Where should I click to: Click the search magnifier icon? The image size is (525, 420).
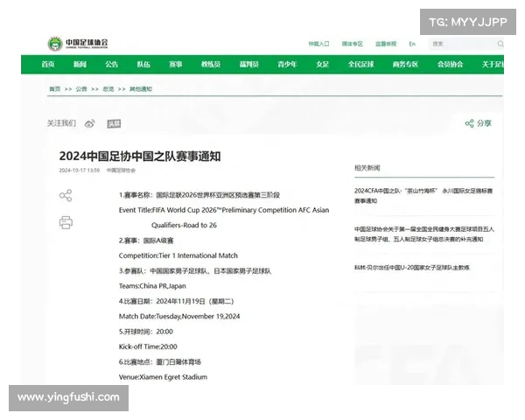pyautogui.click(x=500, y=44)
